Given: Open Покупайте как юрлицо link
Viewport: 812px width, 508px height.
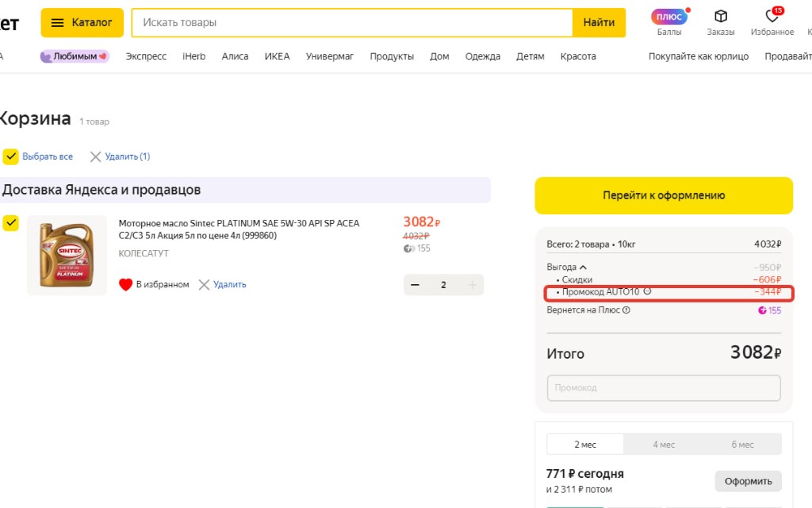Looking at the screenshot, I should [x=699, y=56].
